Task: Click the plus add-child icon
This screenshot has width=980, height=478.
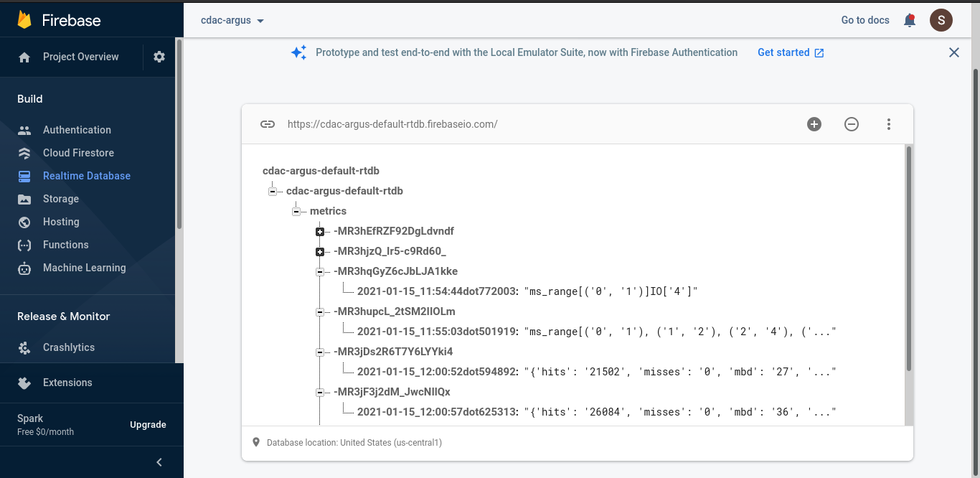Action: tap(814, 124)
